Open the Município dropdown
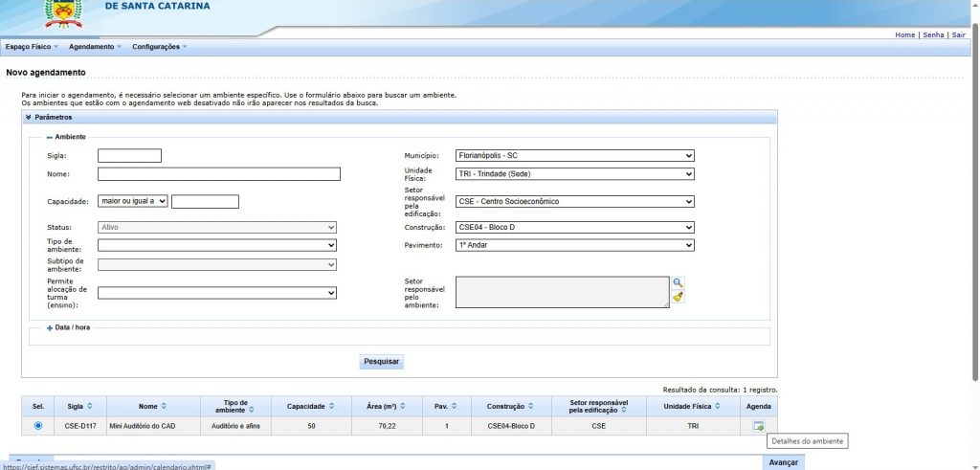The width and height of the screenshot is (980, 470). point(574,155)
